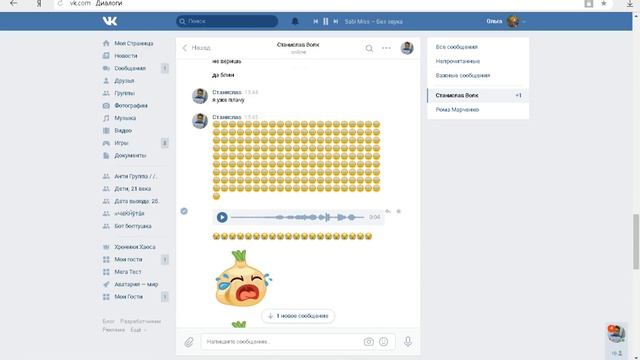Click the browser back arrow
This screenshot has height=360, width=640.
(13, 3)
